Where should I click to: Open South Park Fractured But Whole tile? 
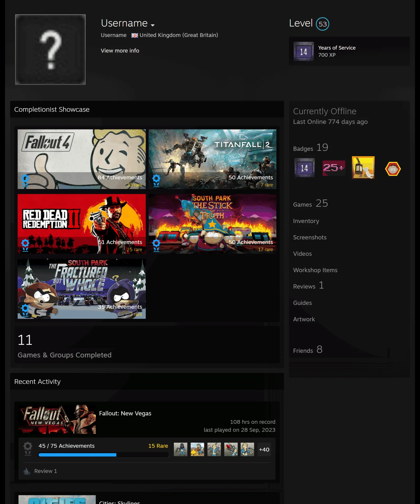point(82,289)
